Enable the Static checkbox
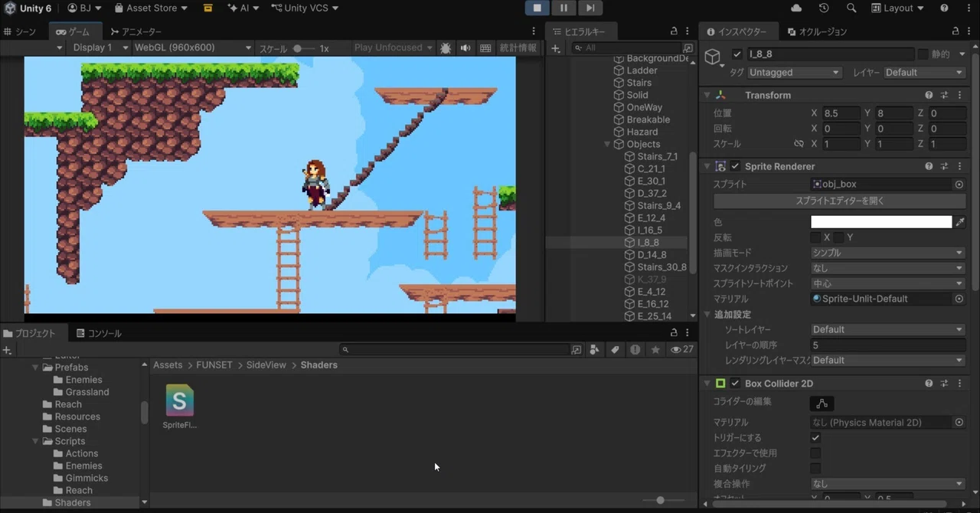Screen dimensions: 980x513 click(923, 54)
